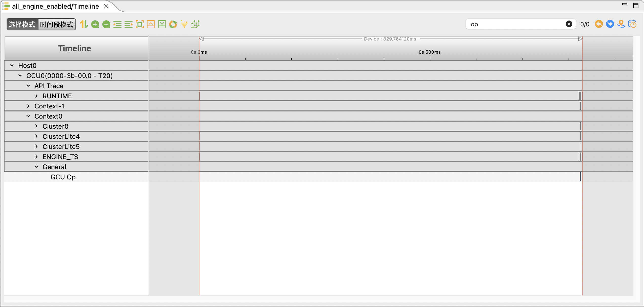Screen dimensions: 644x307
Task: Switch to 选择模式 selection mode
Action: 22,24
